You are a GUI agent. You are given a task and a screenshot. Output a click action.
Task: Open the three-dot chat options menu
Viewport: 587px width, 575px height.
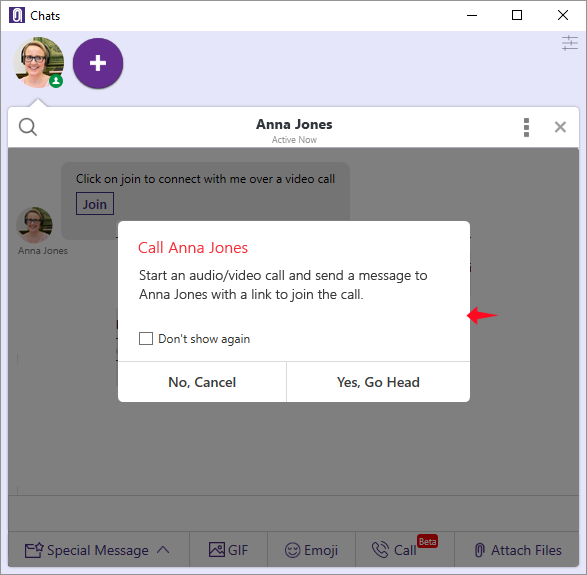point(526,128)
